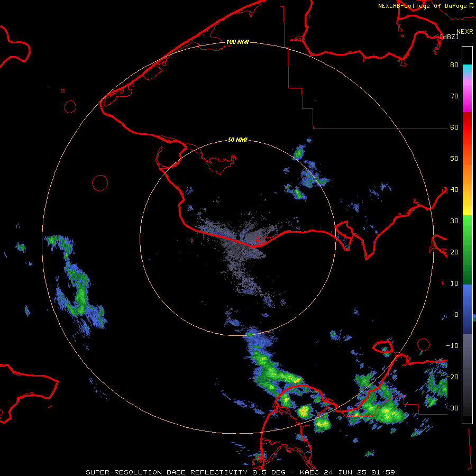Click the positive 10 value on the dBZ scale
476x476 pixels.
tap(454, 283)
